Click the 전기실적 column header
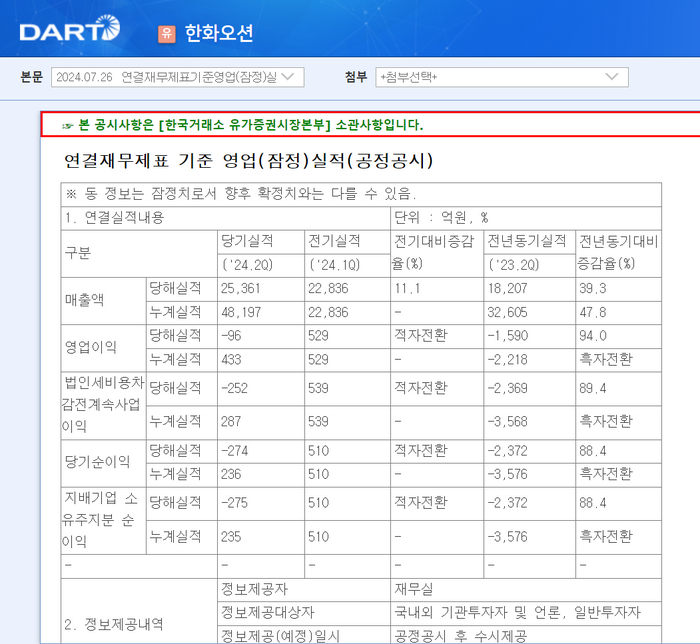The image size is (700, 644). click(334, 241)
